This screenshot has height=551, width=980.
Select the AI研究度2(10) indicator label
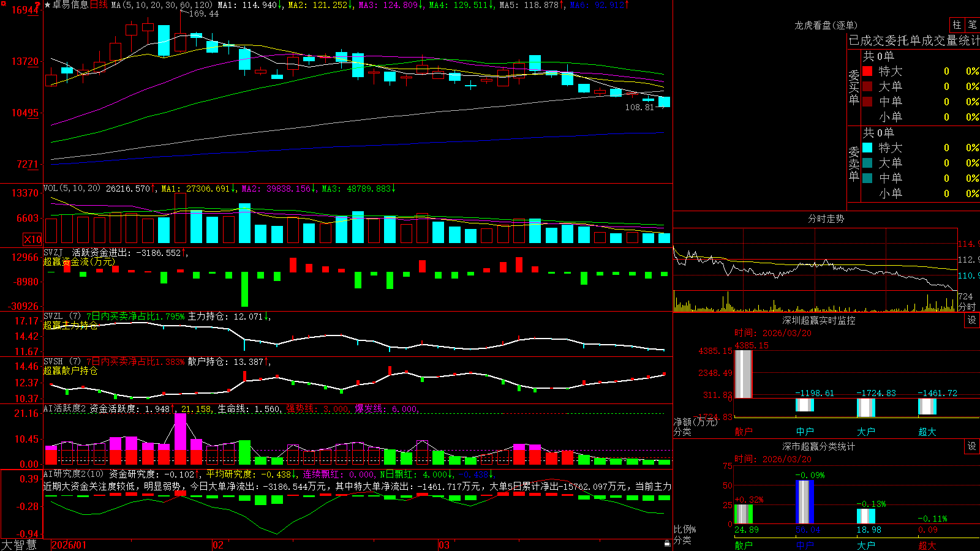(x=73, y=474)
